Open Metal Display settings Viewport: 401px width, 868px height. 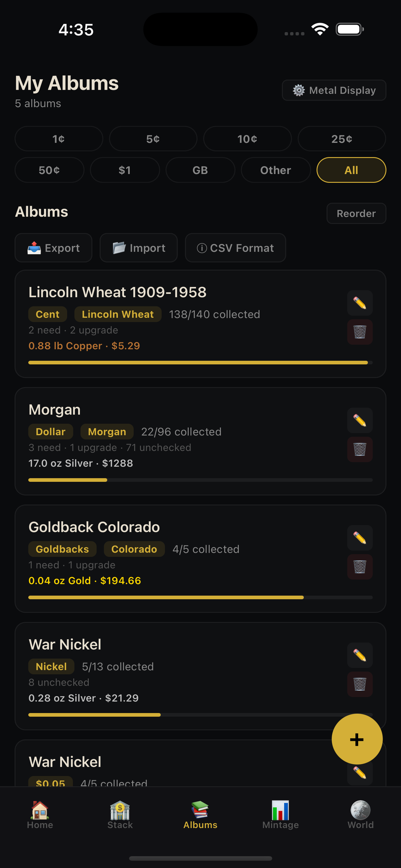pyautogui.click(x=334, y=90)
